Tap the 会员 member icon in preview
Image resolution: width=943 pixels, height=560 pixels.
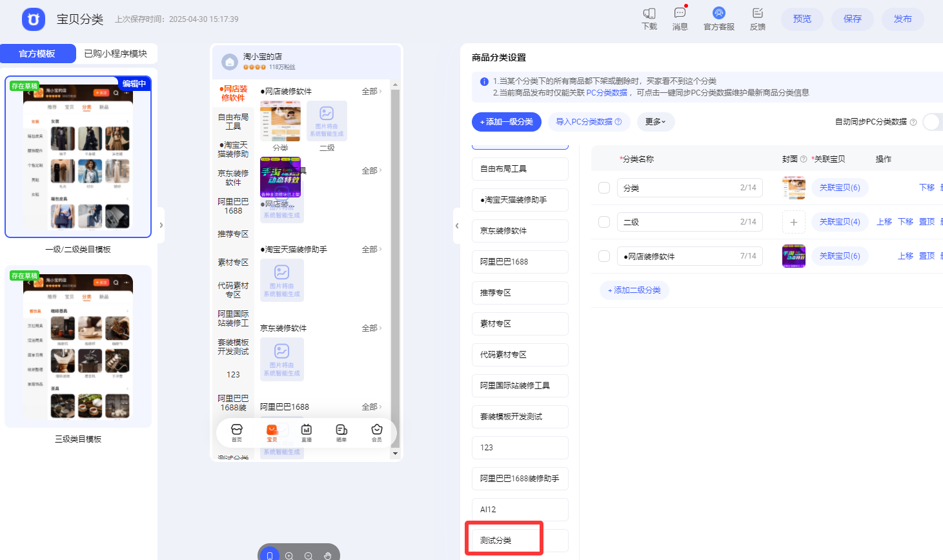tap(376, 430)
